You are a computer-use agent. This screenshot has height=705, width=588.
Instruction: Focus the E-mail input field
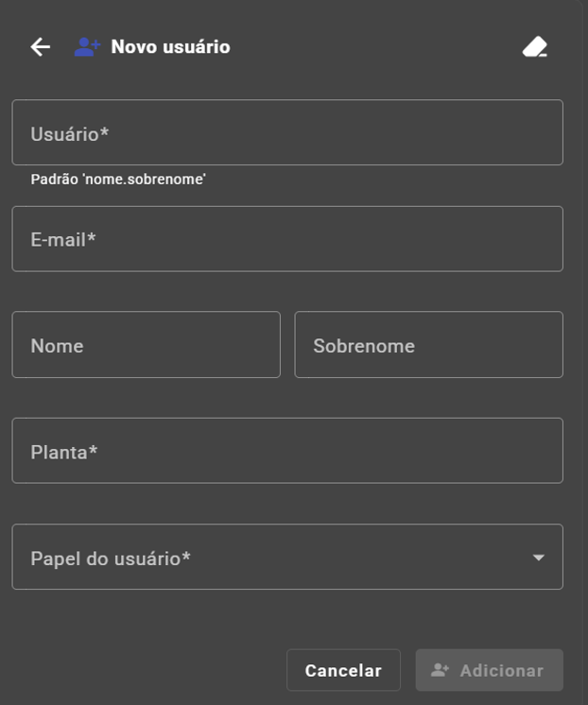[x=287, y=239]
